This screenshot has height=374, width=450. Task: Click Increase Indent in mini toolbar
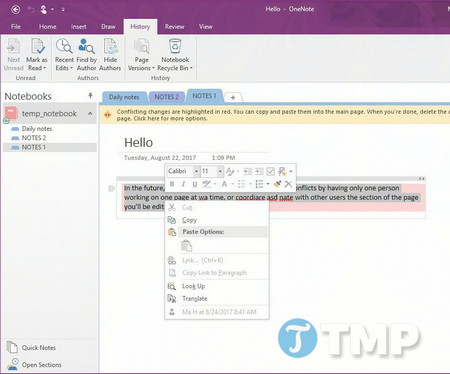(259, 171)
